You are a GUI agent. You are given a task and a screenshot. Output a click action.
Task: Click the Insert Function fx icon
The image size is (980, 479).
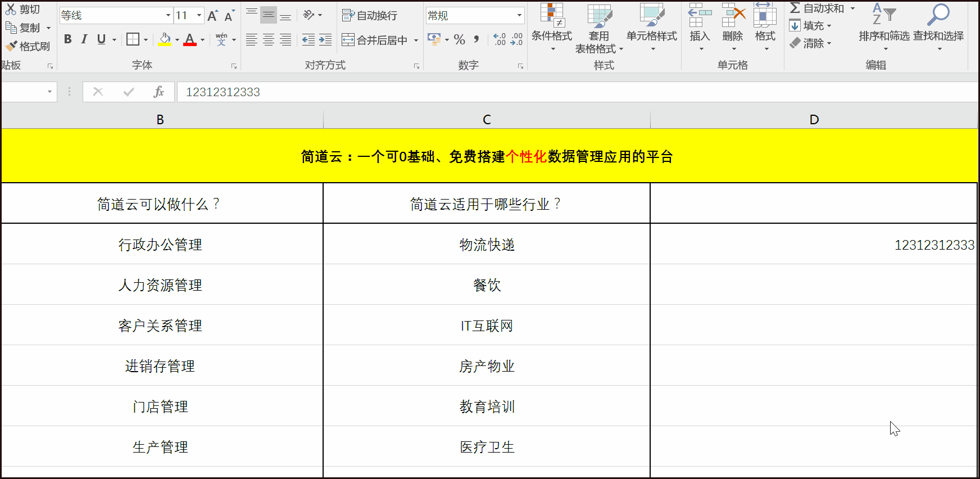click(158, 92)
